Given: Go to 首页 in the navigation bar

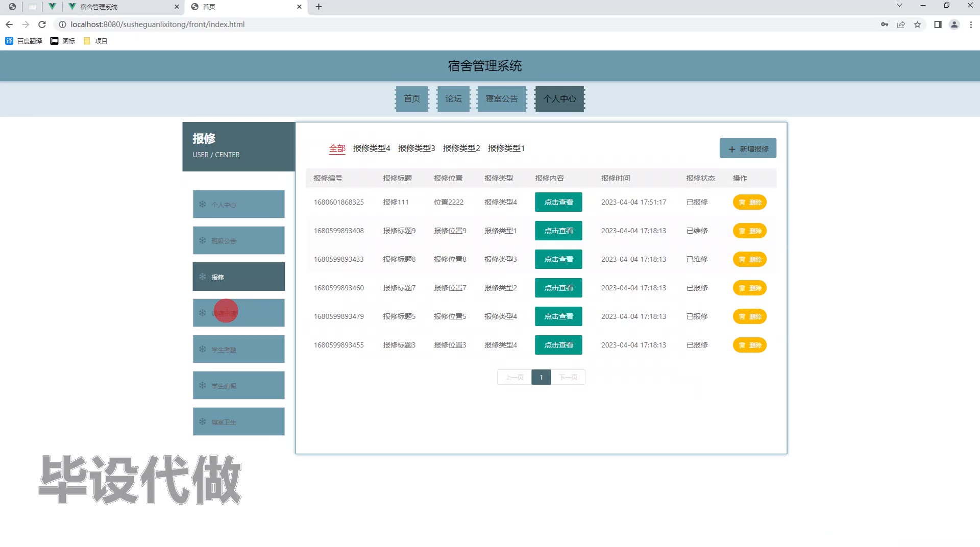Looking at the screenshot, I should pyautogui.click(x=412, y=99).
